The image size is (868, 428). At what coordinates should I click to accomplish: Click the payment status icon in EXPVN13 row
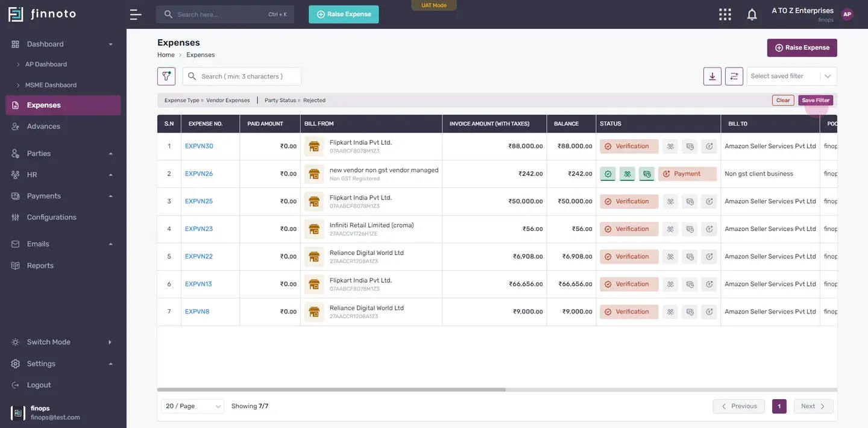pos(709,285)
